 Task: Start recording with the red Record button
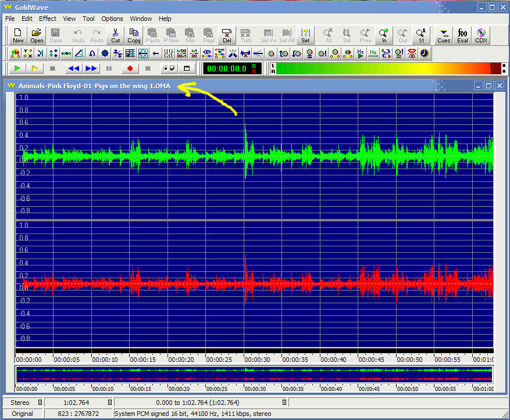(130, 69)
